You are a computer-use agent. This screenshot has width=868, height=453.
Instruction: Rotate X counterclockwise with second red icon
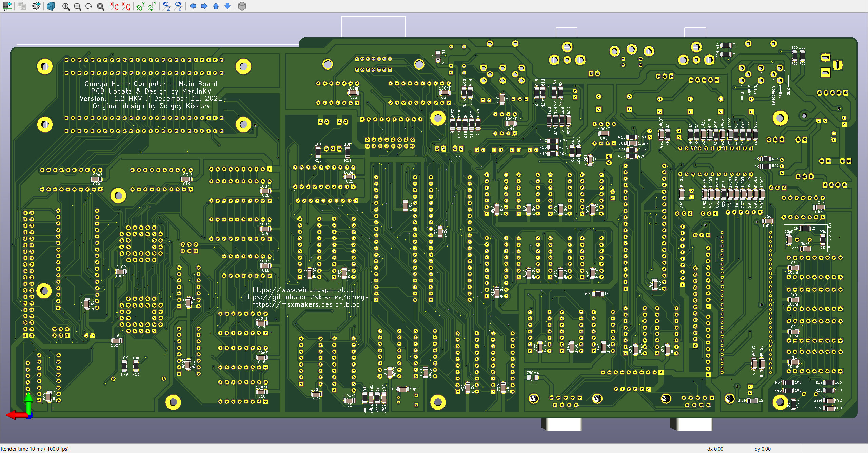pos(126,6)
